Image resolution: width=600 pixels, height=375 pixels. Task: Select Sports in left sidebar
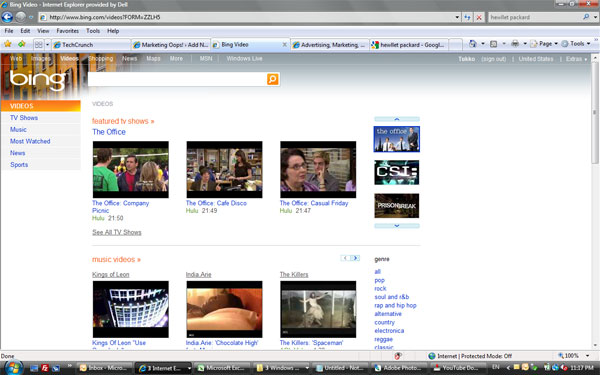[x=19, y=165]
